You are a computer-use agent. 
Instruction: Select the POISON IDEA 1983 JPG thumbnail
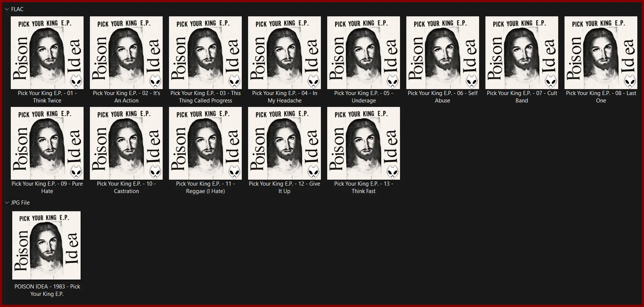(46, 245)
